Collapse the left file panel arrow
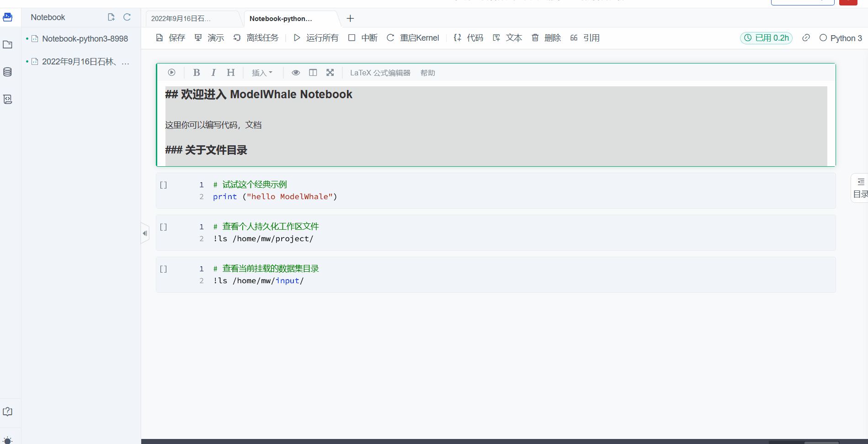 145,233
